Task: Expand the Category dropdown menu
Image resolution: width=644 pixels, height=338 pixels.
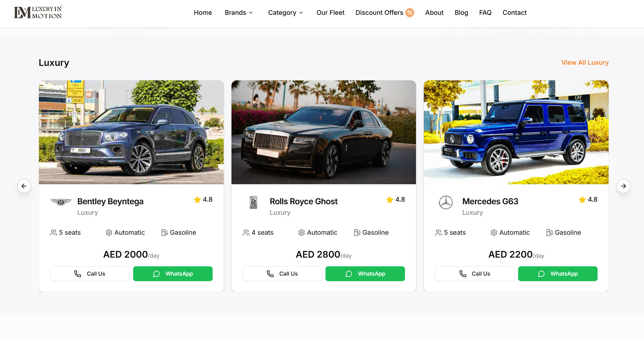Action: pyautogui.click(x=285, y=12)
